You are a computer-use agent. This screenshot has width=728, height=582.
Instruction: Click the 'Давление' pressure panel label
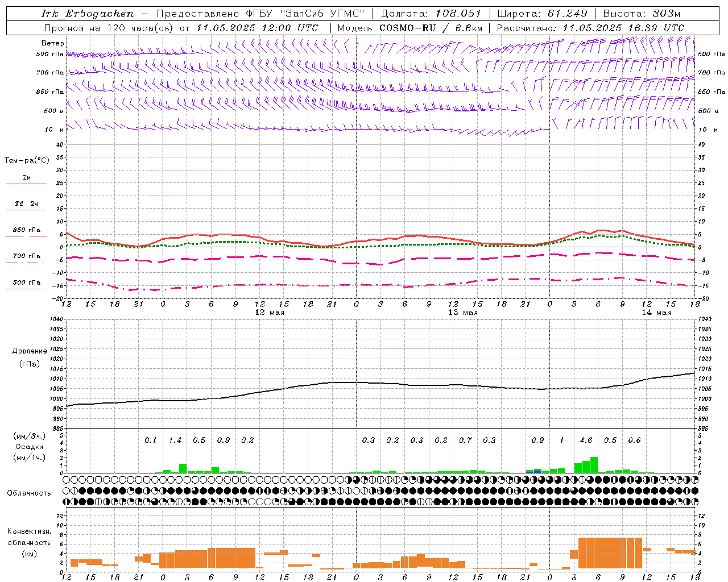point(30,351)
